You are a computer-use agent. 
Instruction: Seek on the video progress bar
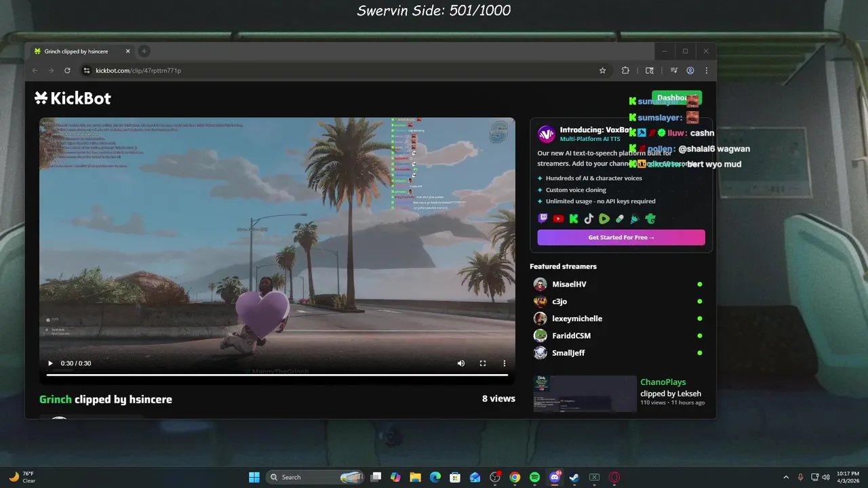277,375
